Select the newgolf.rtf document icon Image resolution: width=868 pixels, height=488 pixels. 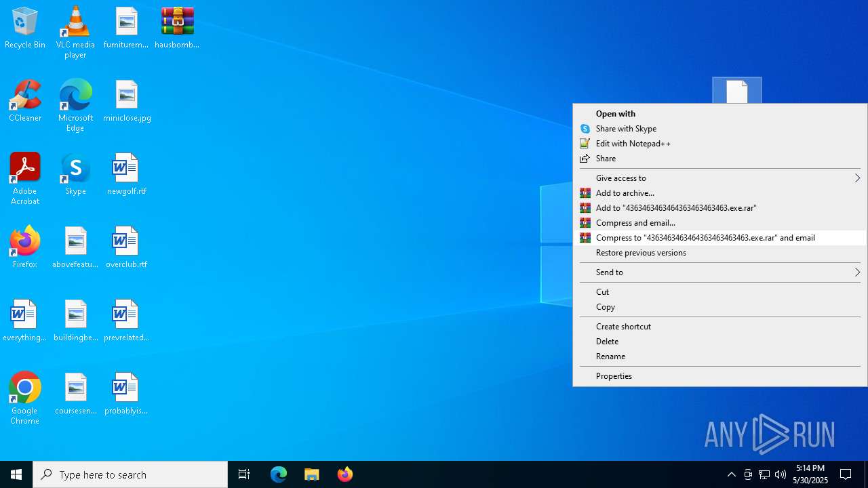tap(127, 175)
